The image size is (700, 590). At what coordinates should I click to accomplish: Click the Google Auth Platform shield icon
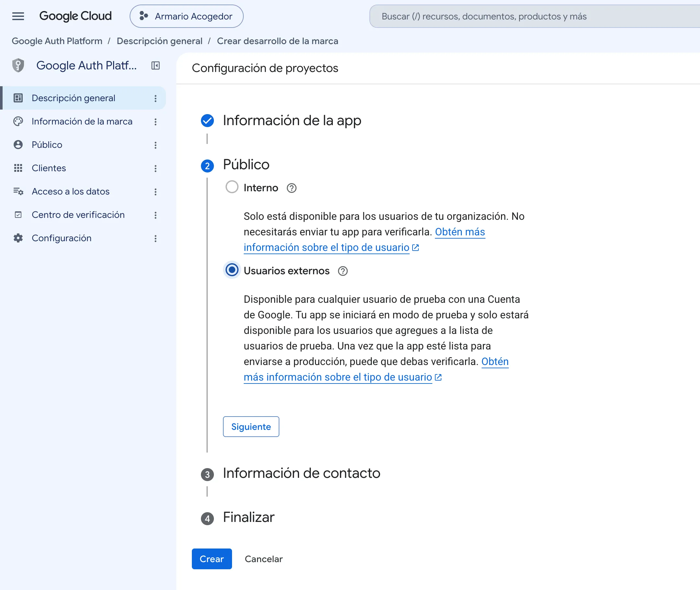(x=18, y=65)
